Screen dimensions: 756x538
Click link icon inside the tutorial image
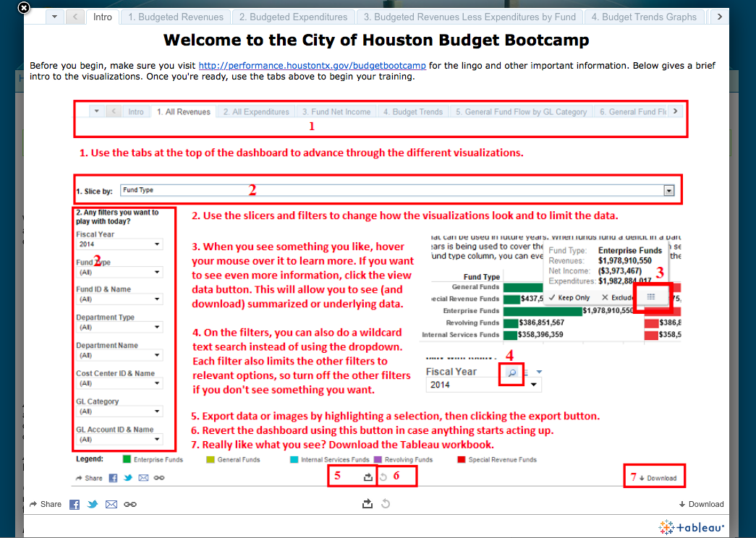tap(159, 478)
